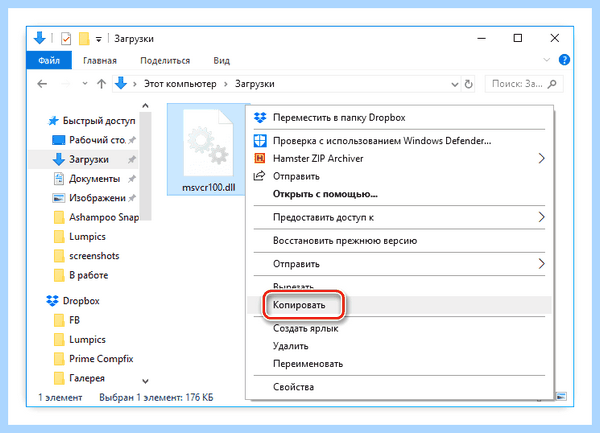The width and height of the screenshot is (600, 433).
Task: Go back with the left arrow
Action: click(42, 84)
